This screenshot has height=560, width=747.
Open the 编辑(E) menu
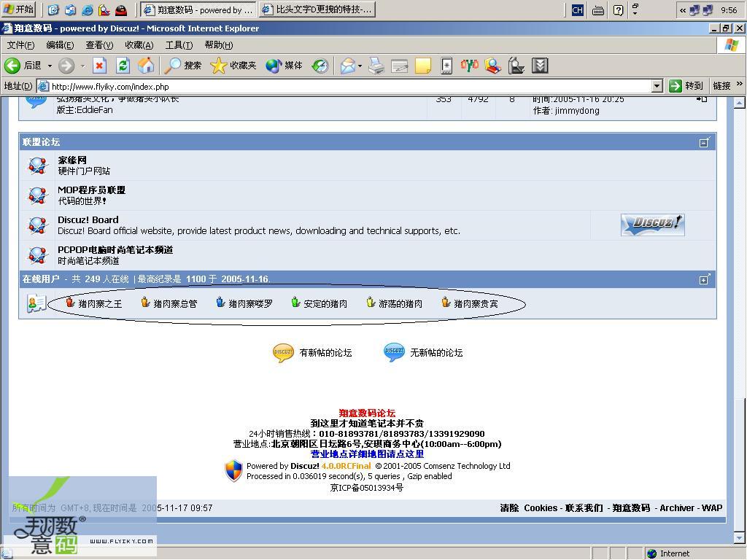tap(60, 45)
